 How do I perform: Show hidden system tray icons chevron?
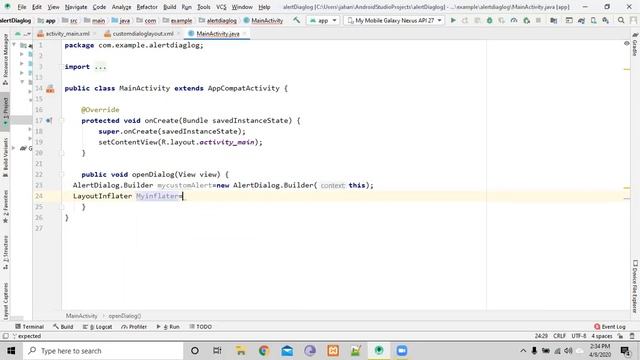click(x=523, y=351)
